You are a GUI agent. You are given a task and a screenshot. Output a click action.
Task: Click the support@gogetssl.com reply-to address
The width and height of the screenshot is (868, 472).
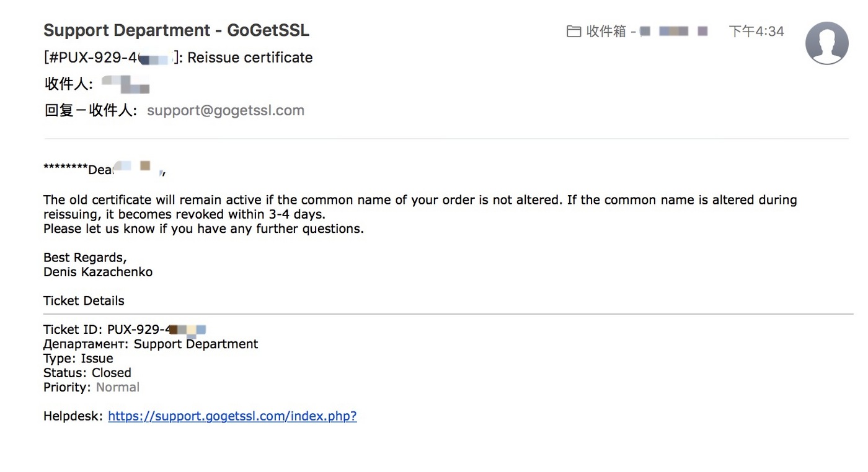click(x=226, y=110)
